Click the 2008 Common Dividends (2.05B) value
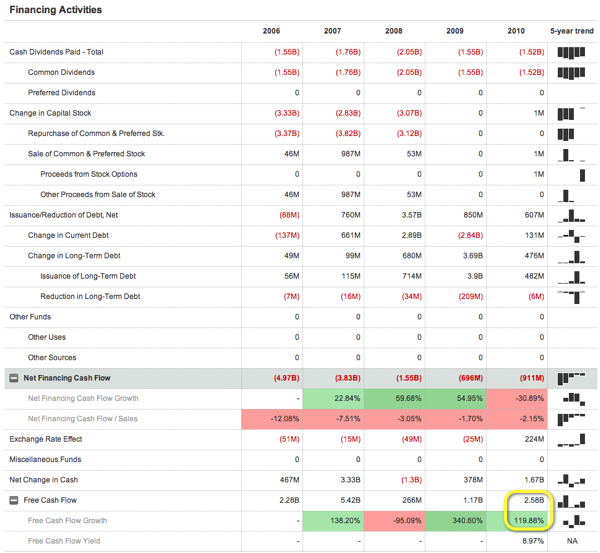Screen dimensions: 600x553 [x=409, y=72]
